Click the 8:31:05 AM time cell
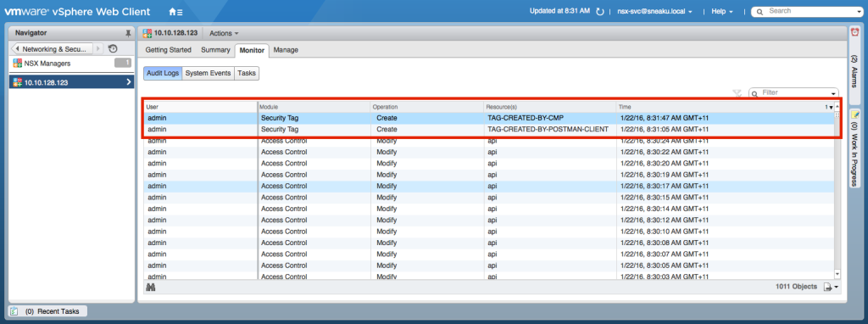The image size is (868, 324). coord(665,129)
